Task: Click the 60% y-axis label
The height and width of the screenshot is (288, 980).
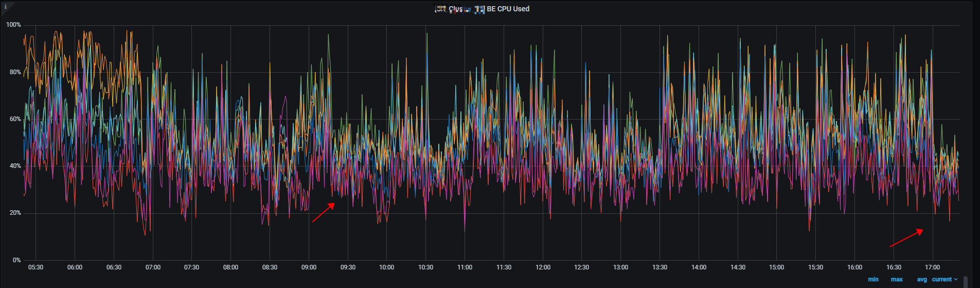Action: [x=15, y=119]
